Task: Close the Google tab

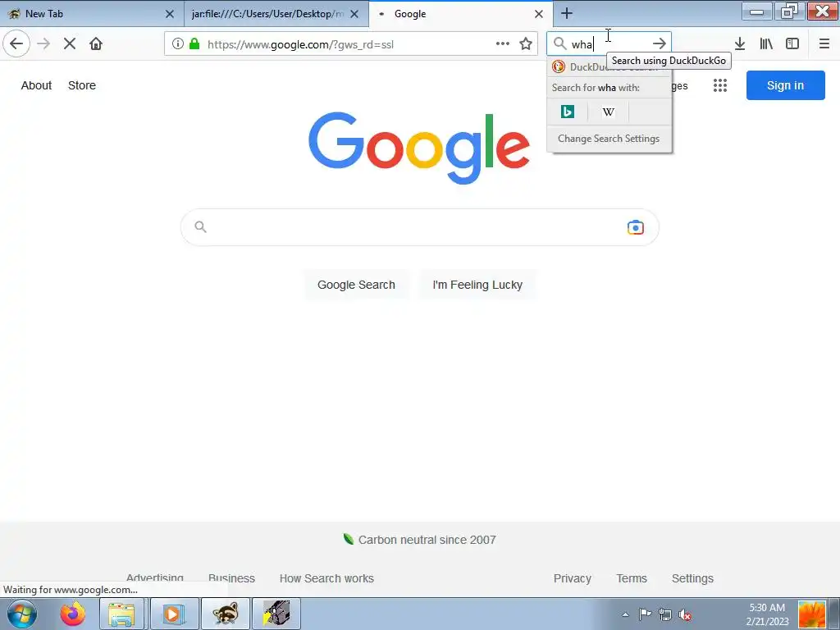Action: 539,14
